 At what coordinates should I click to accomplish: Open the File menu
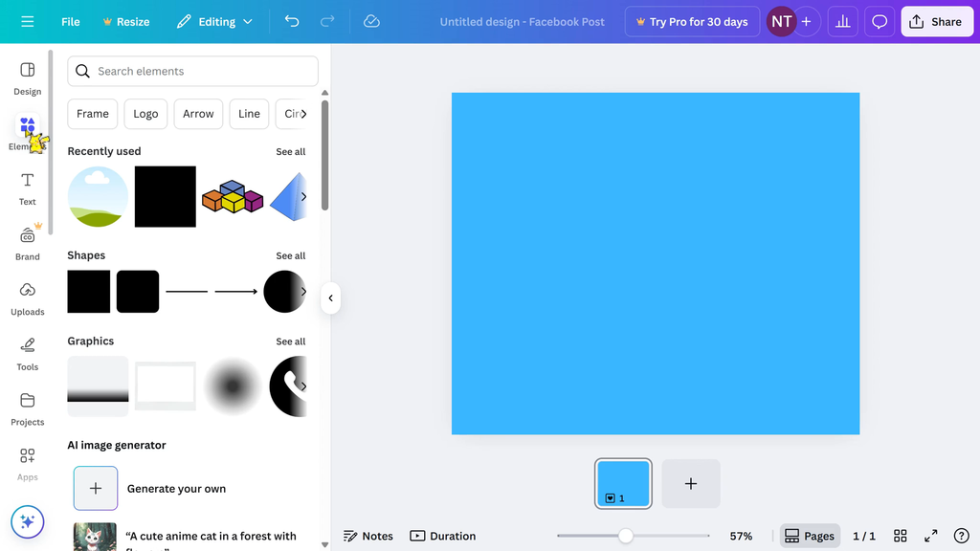(x=71, y=21)
